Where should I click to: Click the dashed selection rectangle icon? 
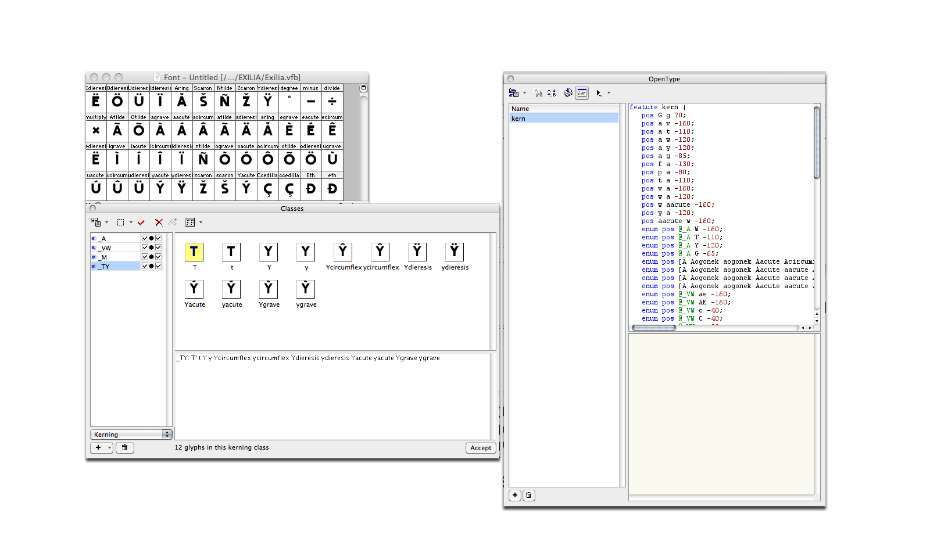tap(120, 222)
